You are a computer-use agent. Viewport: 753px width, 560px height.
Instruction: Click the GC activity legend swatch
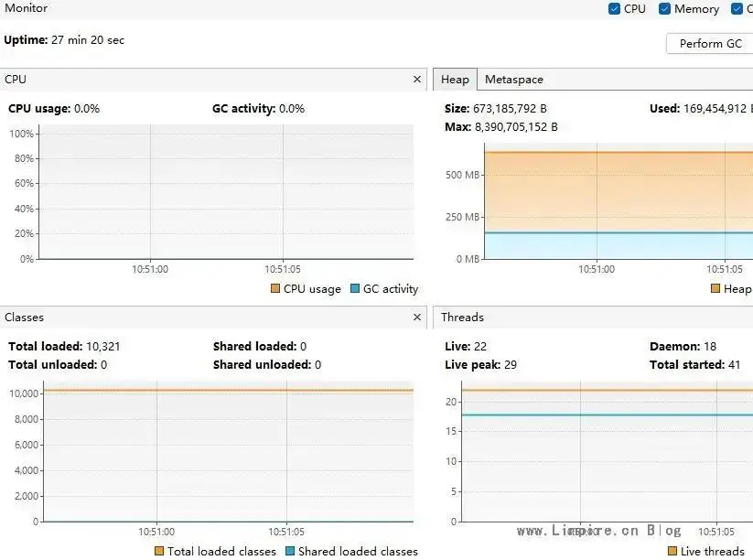[x=355, y=288]
